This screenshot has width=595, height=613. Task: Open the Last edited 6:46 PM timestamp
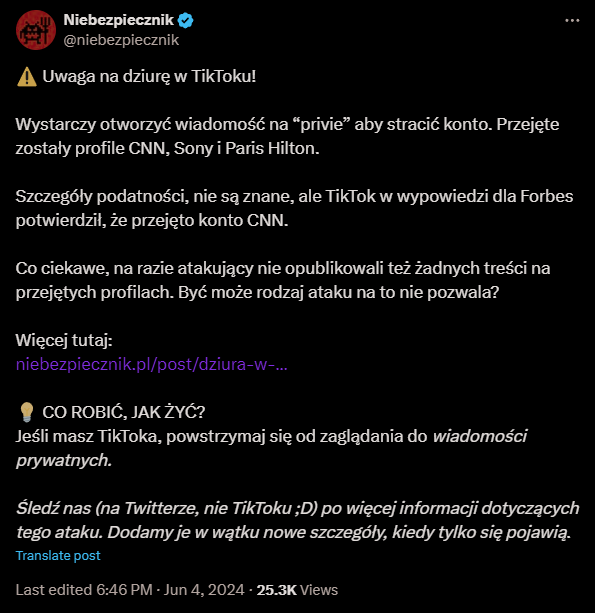point(84,590)
